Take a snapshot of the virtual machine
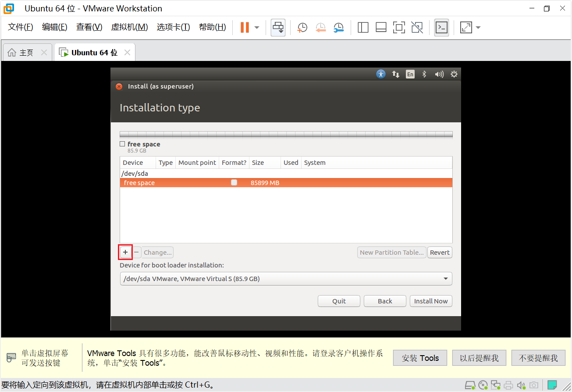The image size is (572, 392). (302, 27)
